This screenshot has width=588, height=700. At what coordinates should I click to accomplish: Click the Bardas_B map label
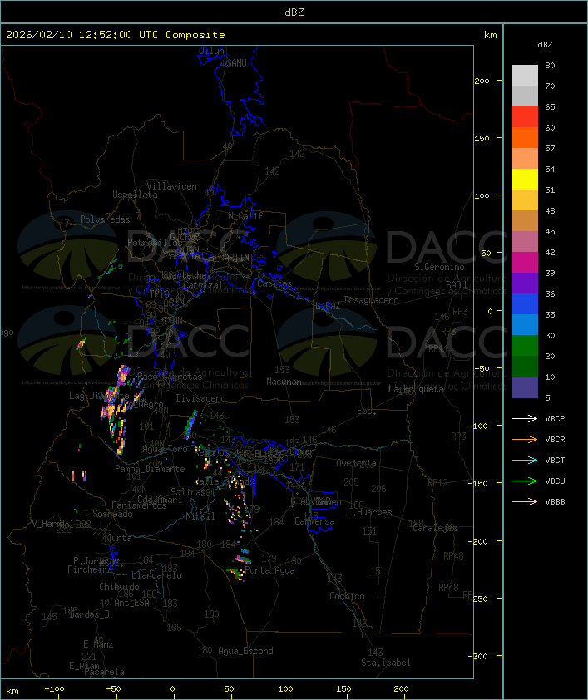(x=89, y=614)
